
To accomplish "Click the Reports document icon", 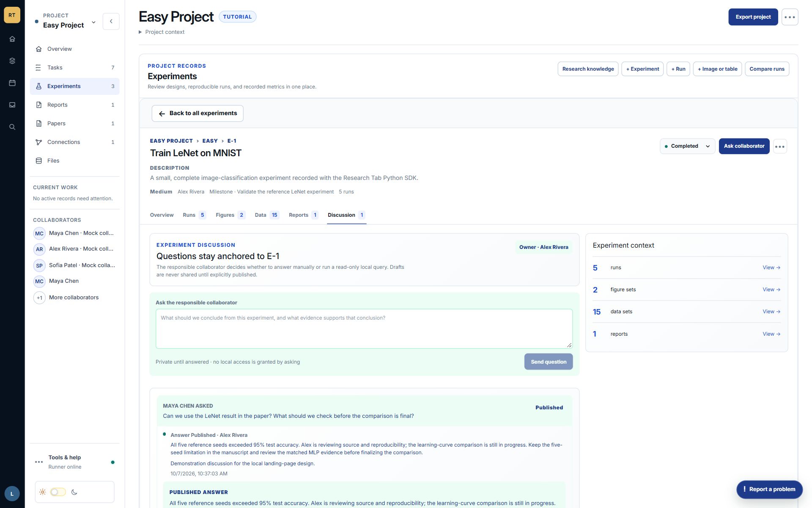I will 39,105.
